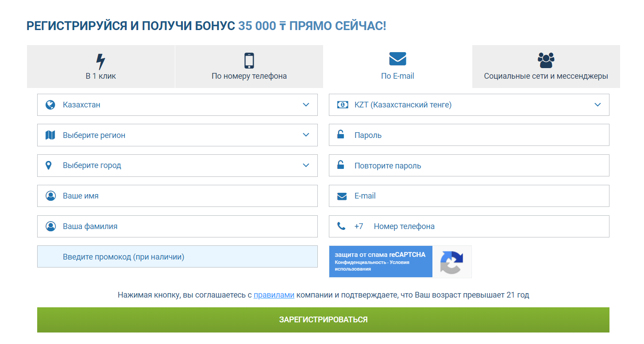Select the Номер телефона input field
This screenshot has width=644, height=344.
(487, 226)
